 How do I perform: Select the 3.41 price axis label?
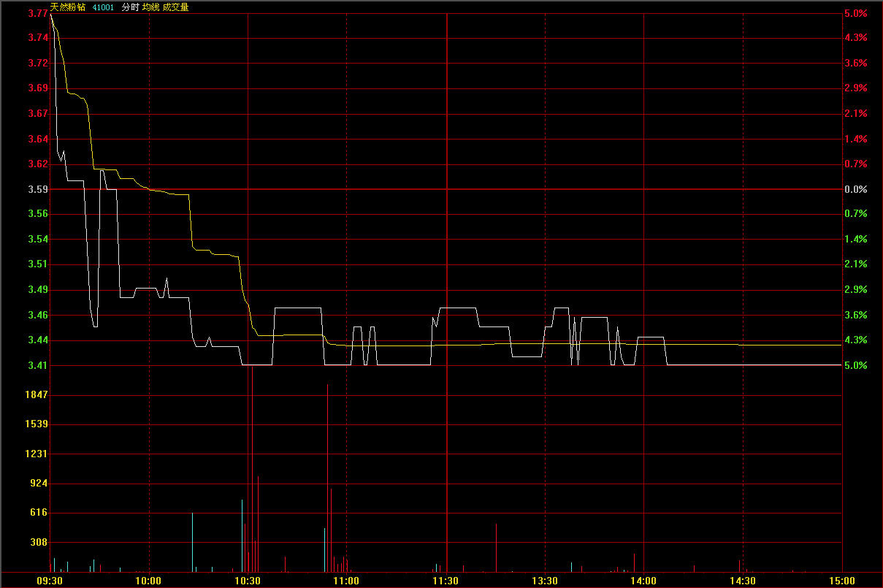(38, 365)
